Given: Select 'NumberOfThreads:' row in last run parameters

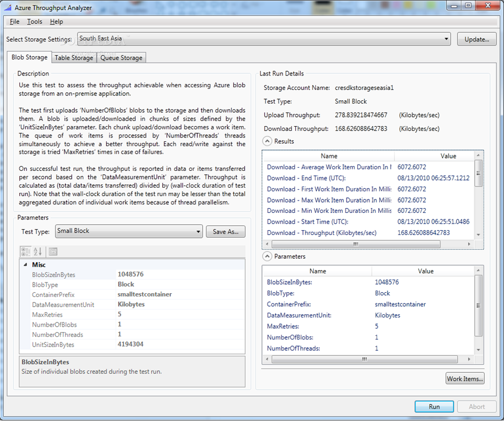Looking at the screenshot, I should (x=369, y=348).
